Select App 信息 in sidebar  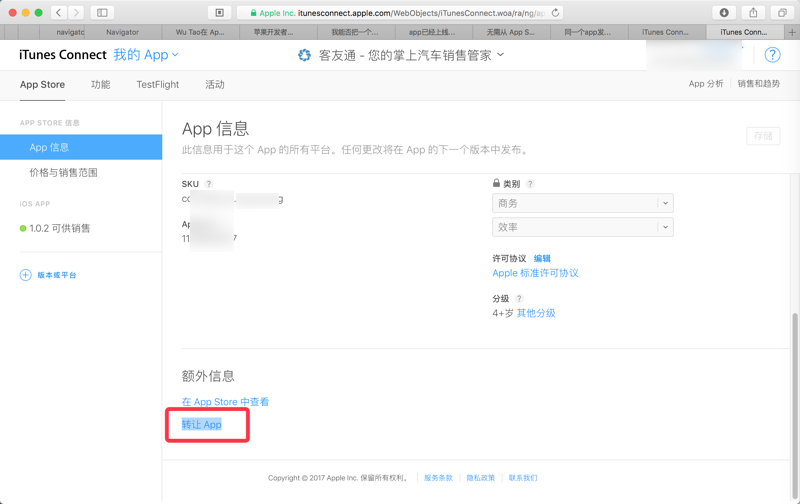pyautogui.click(x=81, y=147)
